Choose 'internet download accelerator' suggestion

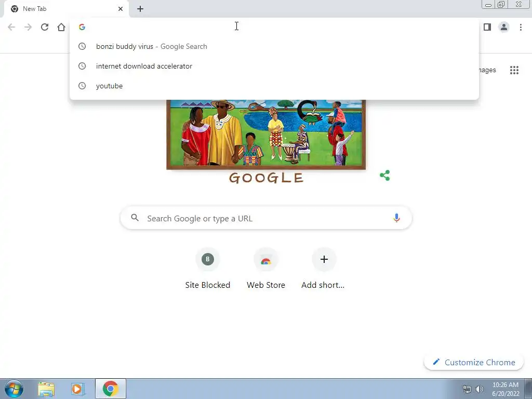274,66
